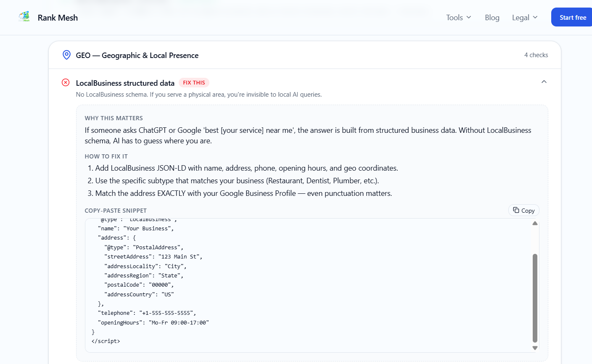Click the GEO map pin icon
Viewport: 592px width, 364px height.
tap(66, 55)
